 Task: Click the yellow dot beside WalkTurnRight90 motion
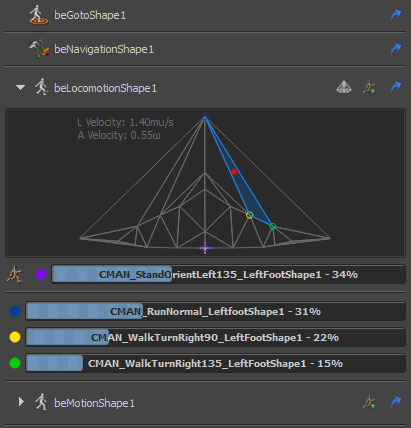[x=15, y=337]
